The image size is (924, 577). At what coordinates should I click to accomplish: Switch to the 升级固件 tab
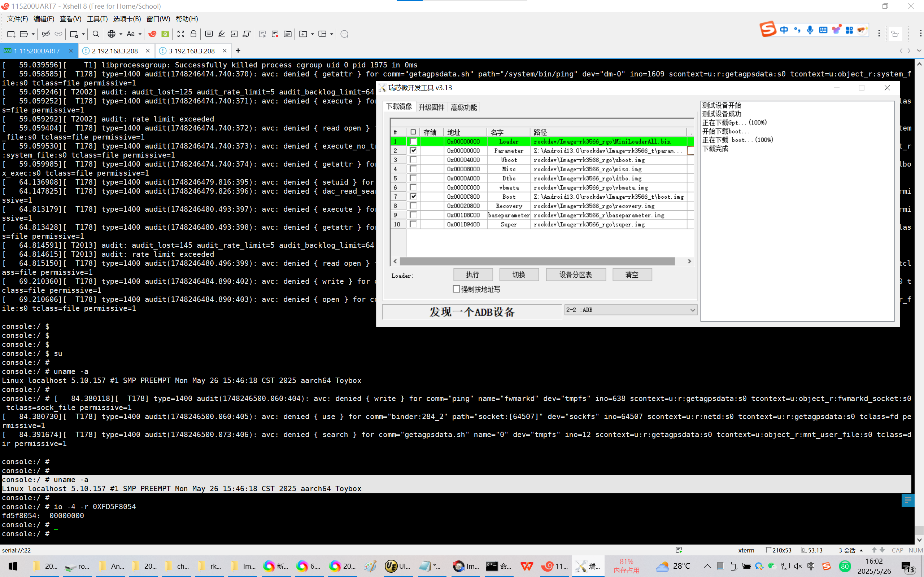431,107
